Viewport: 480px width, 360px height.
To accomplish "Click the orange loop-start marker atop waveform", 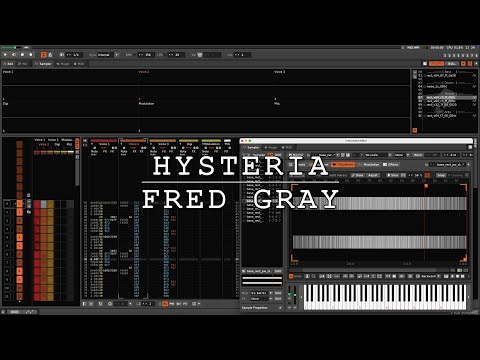I will pos(426,185).
